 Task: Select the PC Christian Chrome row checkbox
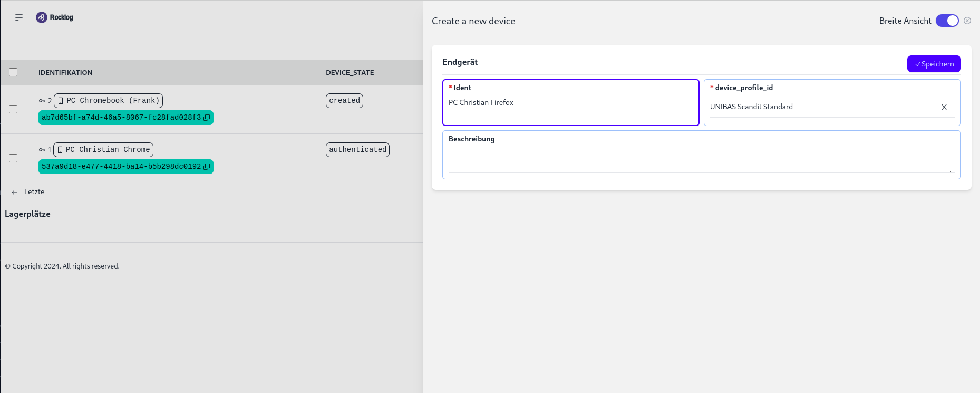click(13, 158)
